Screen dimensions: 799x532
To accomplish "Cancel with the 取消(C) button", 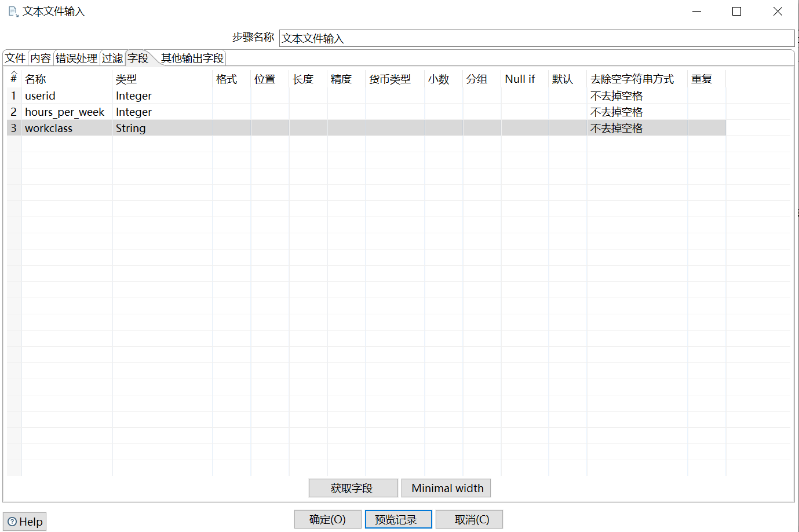I will 469,519.
